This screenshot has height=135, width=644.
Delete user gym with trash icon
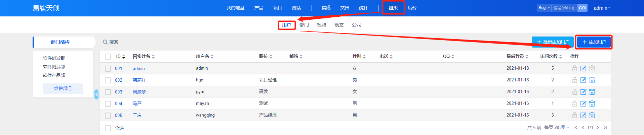[592, 92]
